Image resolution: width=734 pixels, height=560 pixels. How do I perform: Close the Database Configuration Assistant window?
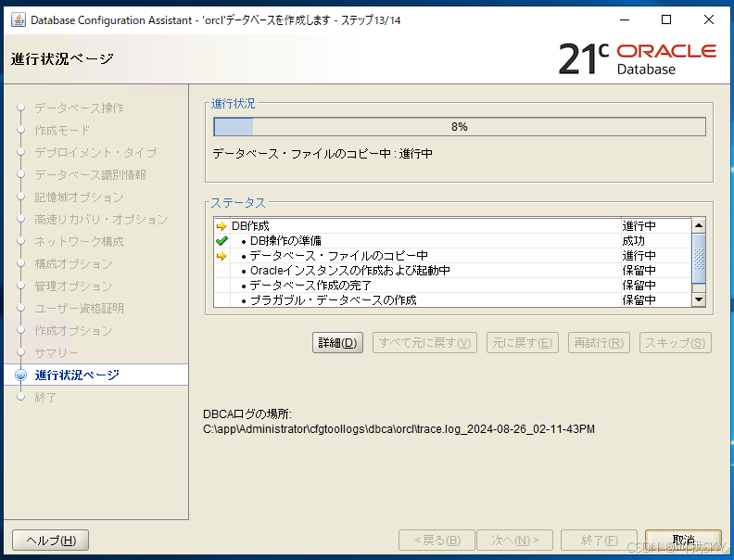point(709,20)
